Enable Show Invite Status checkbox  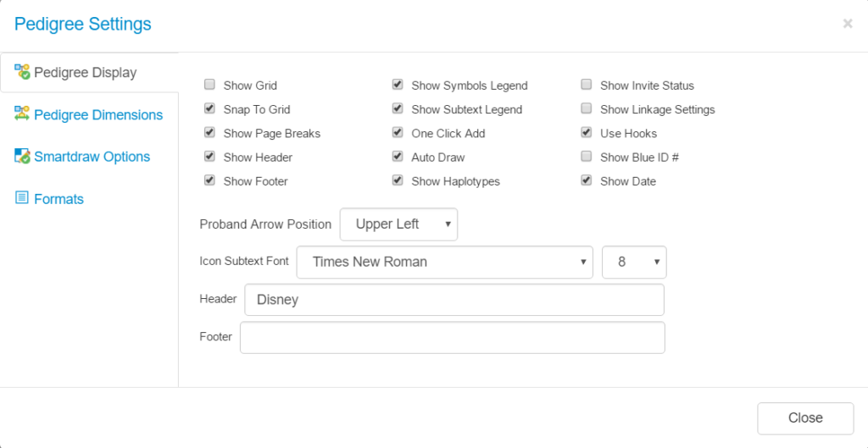(x=586, y=85)
